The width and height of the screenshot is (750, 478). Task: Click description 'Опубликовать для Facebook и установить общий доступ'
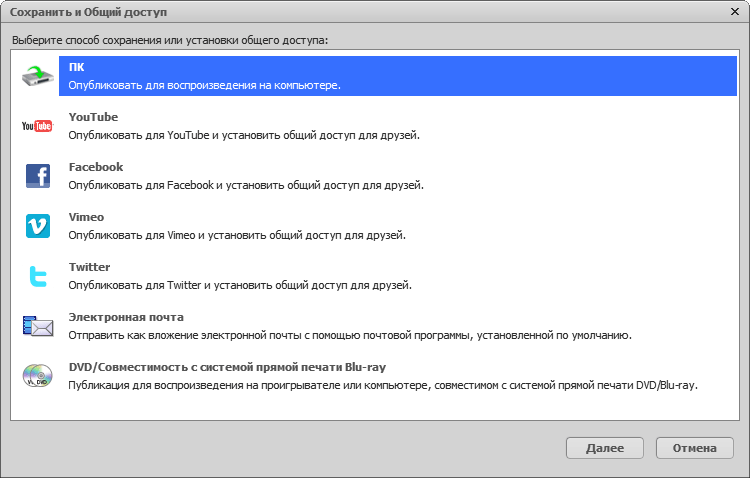click(246, 185)
